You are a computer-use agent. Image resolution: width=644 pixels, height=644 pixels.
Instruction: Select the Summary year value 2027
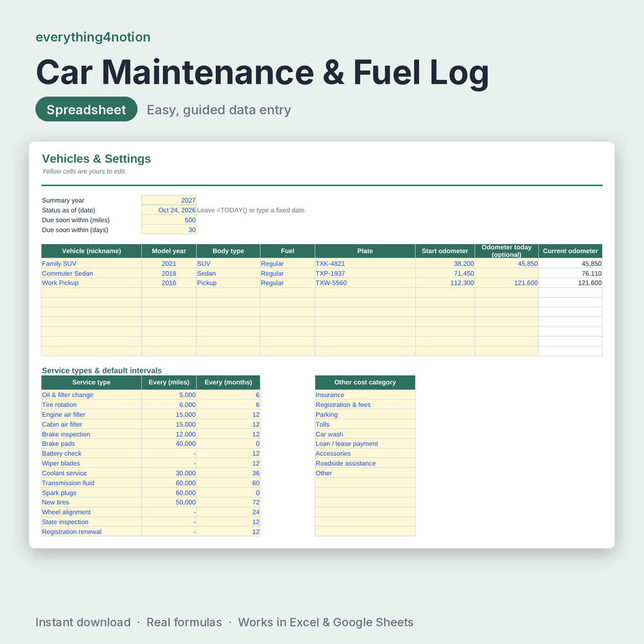coord(169,200)
